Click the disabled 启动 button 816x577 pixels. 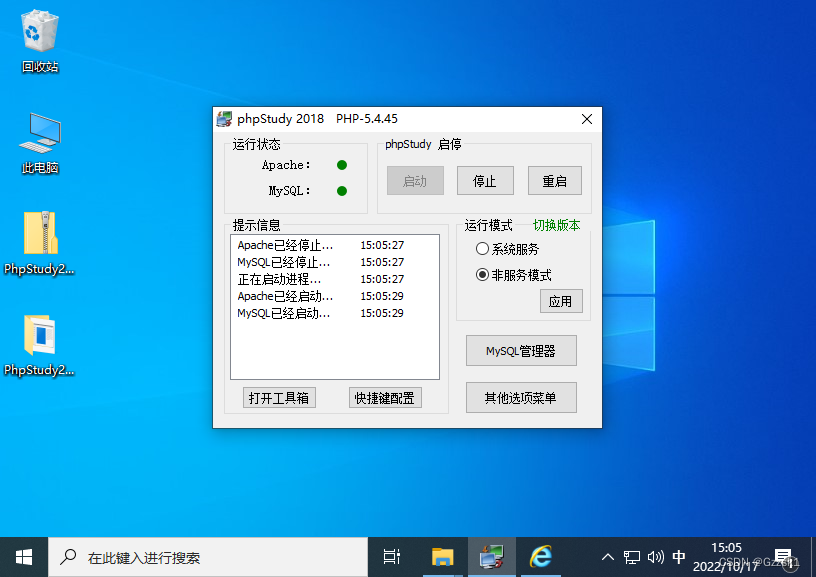coord(415,181)
